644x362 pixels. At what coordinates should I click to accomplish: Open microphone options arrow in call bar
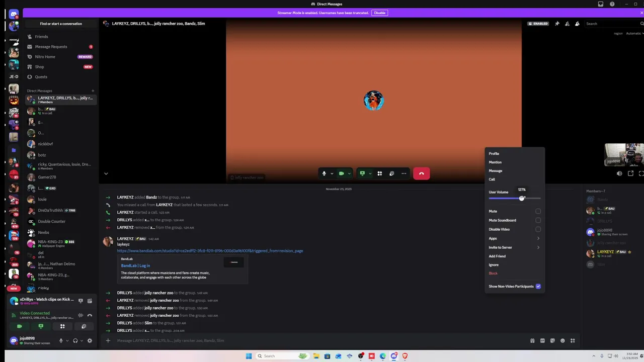[x=332, y=173]
